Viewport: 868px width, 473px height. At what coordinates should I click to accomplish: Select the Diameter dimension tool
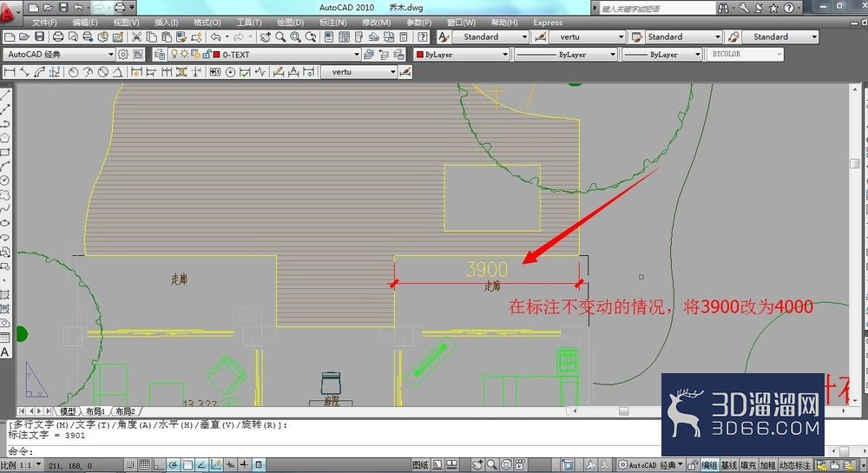(103, 72)
